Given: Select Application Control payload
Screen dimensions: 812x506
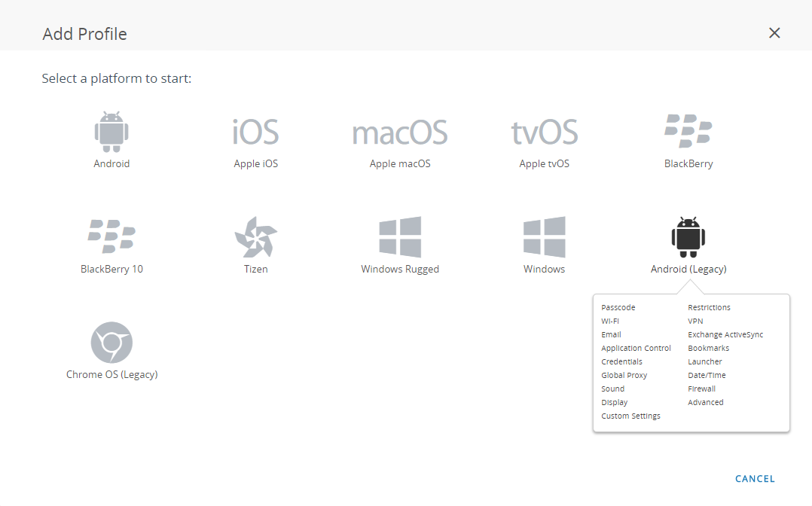Looking at the screenshot, I should tap(636, 348).
